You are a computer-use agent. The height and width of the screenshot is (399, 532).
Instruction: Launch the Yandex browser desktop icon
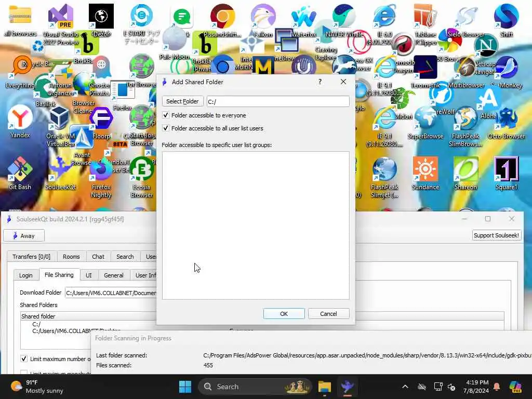tap(20, 121)
